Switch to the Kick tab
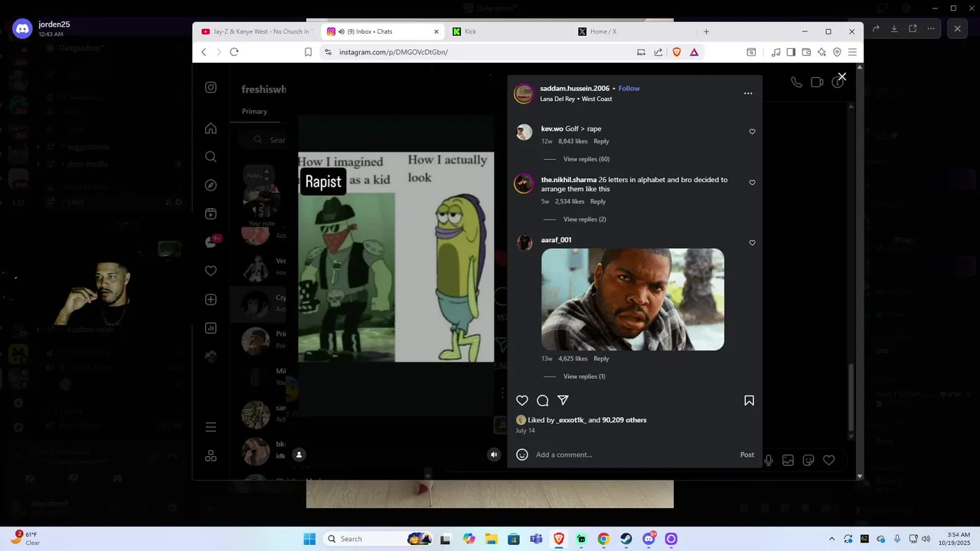980x551 pixels. click(508, 31)
